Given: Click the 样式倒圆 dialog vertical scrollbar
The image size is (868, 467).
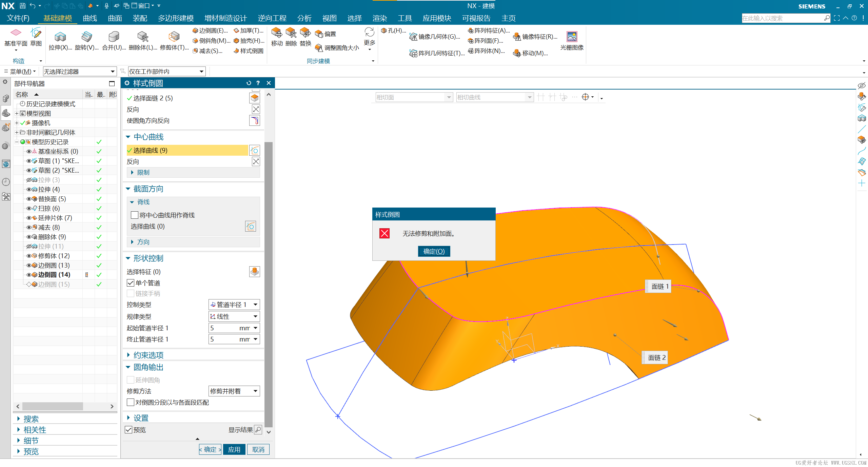Looking at the screenshot, I should point(269,285).
